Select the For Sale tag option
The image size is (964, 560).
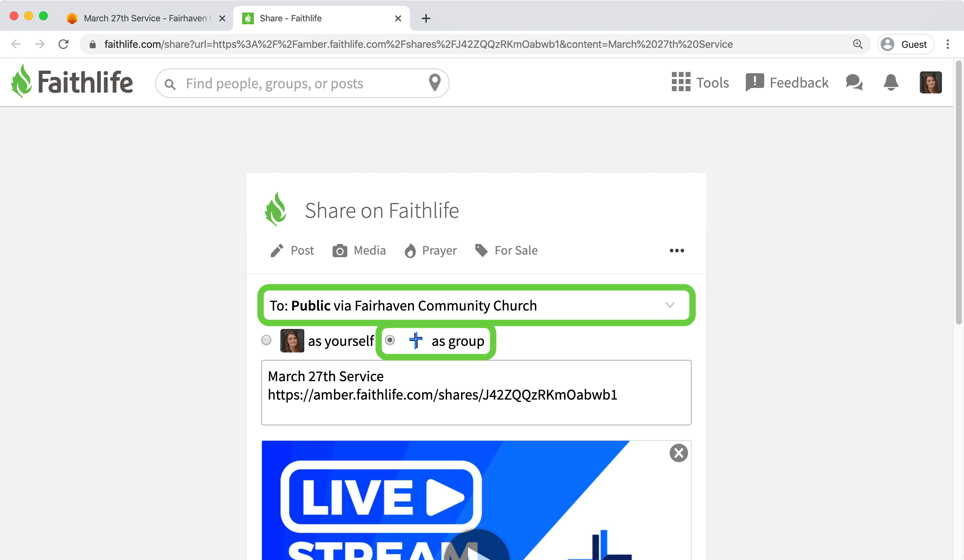(506, 251)
